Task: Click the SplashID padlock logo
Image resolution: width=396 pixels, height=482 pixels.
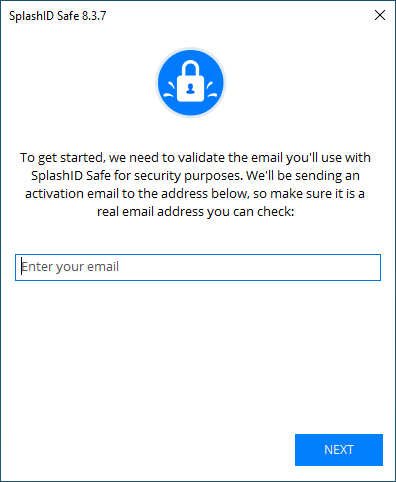Action: 191,83
